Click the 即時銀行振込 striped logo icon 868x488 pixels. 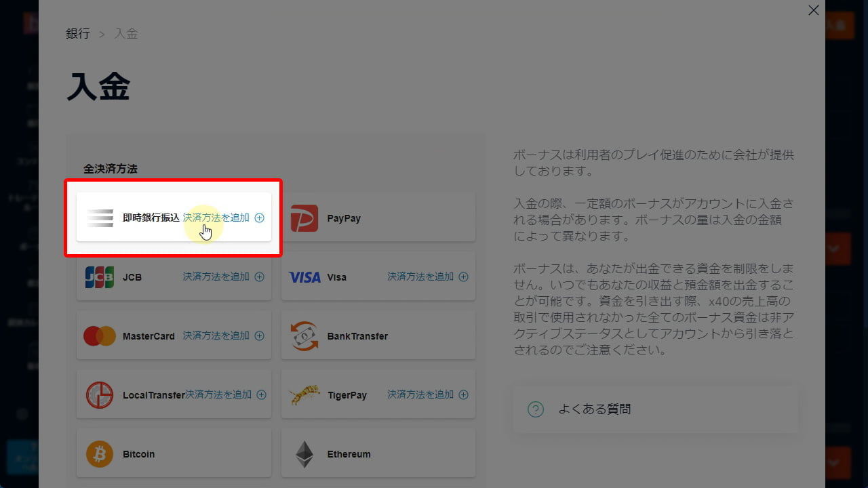click(x=100, y=218)
